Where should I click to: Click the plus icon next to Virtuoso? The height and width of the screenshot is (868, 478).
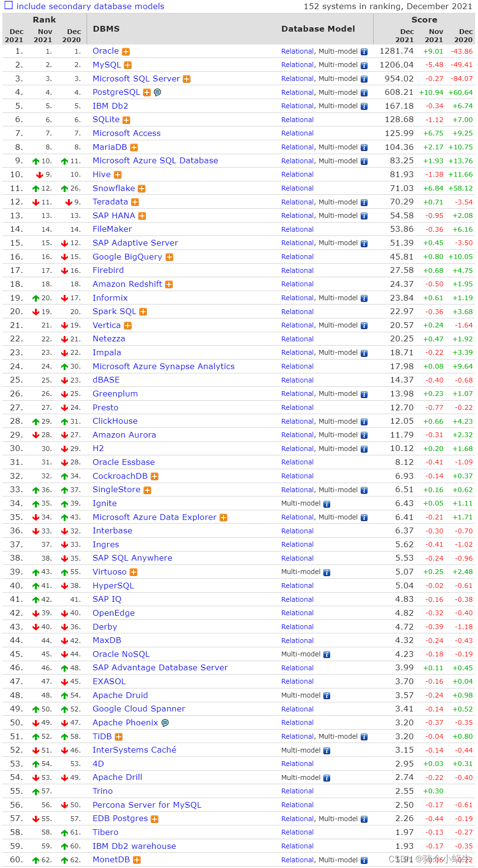pos(133,572)
